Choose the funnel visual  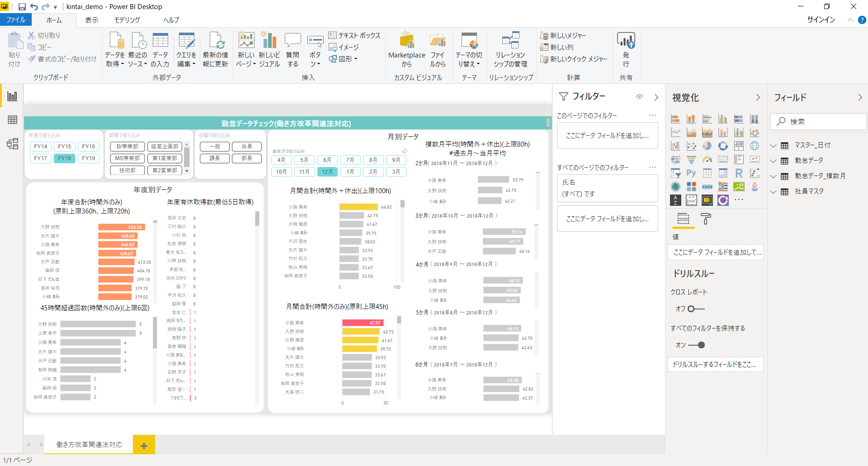[x=691, y=159]
